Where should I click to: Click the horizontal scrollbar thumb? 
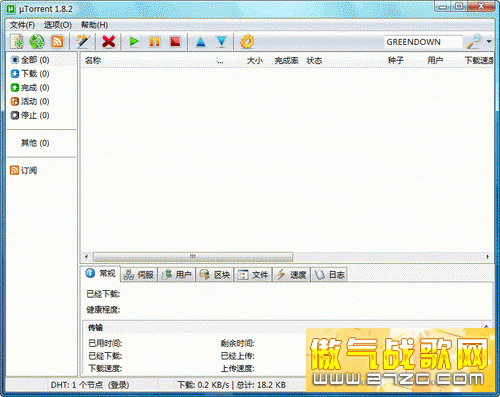click(x=193, y=257)
